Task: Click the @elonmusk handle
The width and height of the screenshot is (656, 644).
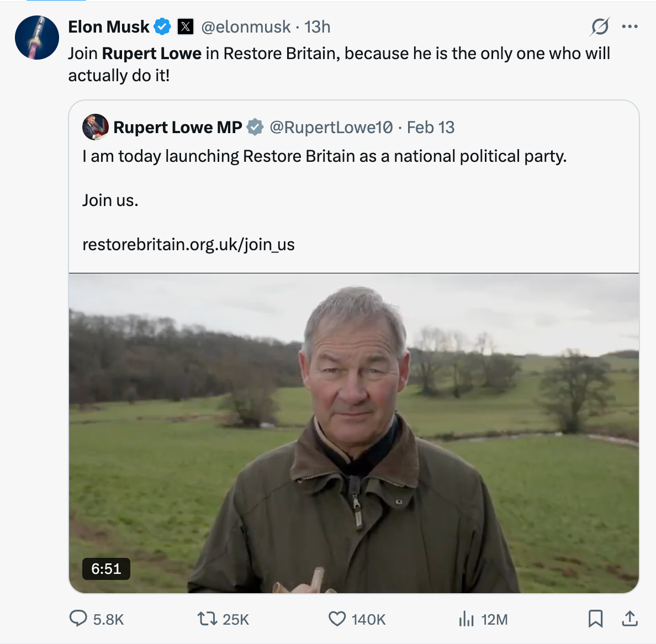Action: coord(246,27)
